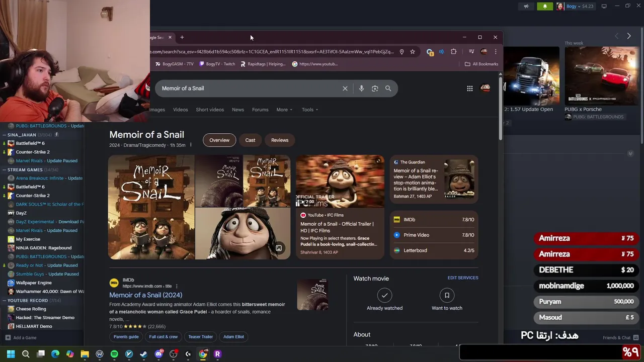Select the Reviews tab of movie panel
Screen dimensions: 644x362
280,140
